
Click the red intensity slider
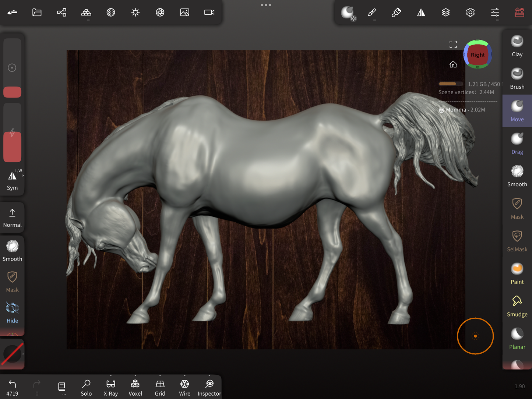coord(12,146)
